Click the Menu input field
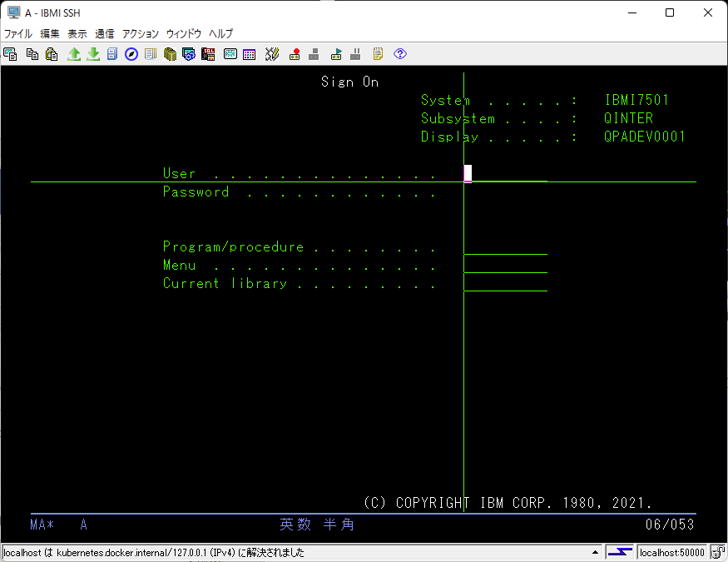Viewport: 728px width, 562px height. point(506,265)
